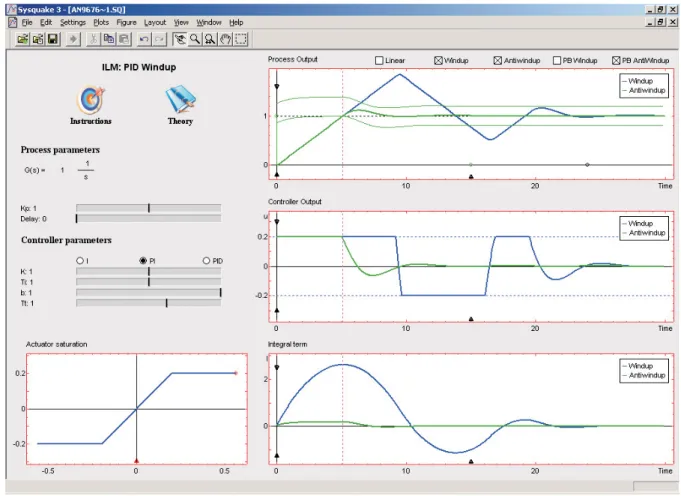This screenshot has height=496, width=681.
Task: Click the bottom time triangle in Controller Output plot
Action: (471, 319)
